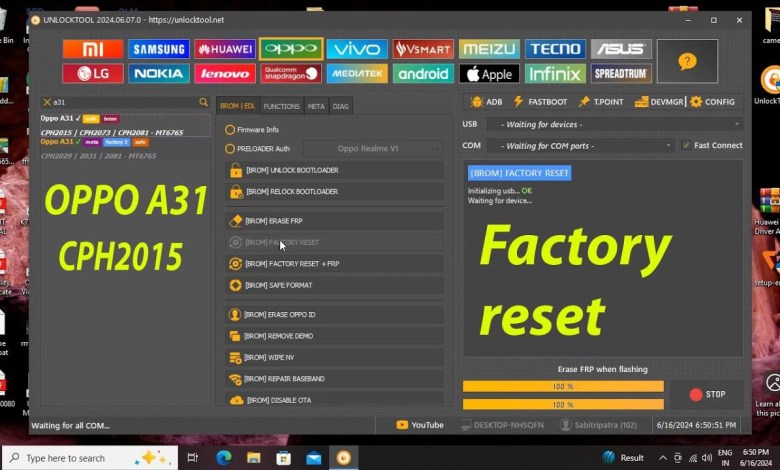Choose the Lenovo brand logo
780x470 pixels.
click(225, 74)
